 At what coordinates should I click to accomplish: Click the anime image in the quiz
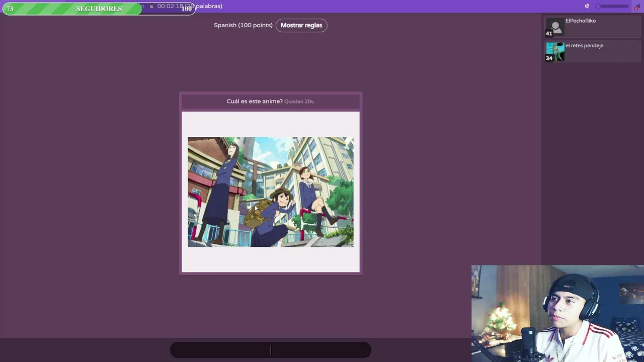(x=271, y=192)
